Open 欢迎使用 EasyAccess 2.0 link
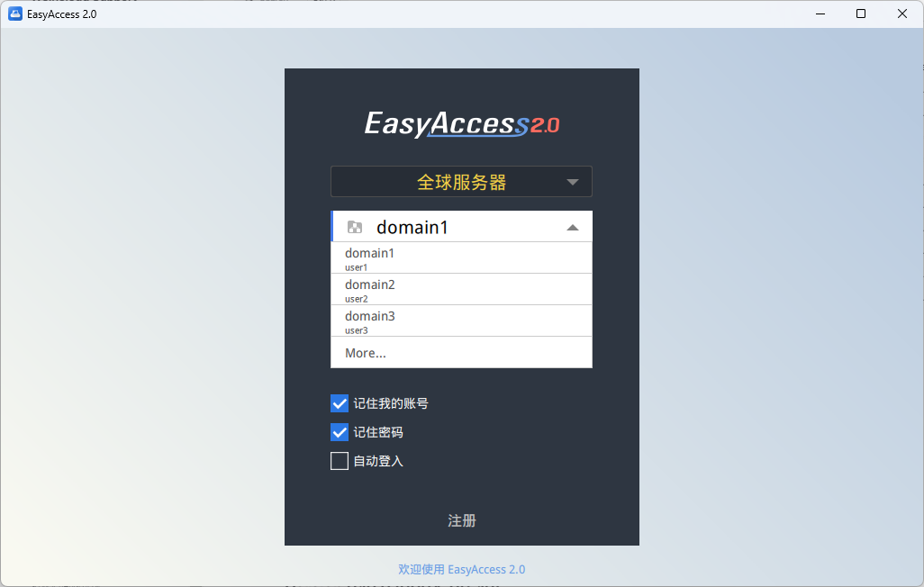 (x=461, y=569)
